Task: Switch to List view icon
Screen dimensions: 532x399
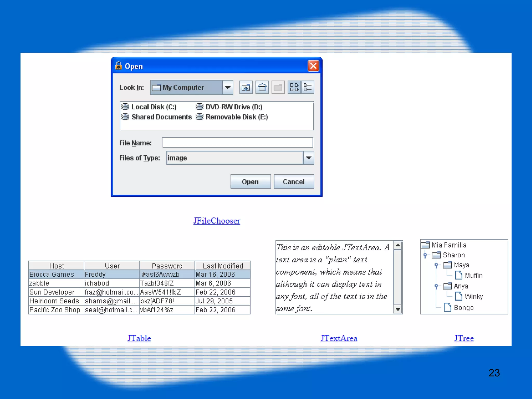Action: [x=294, y=87]
